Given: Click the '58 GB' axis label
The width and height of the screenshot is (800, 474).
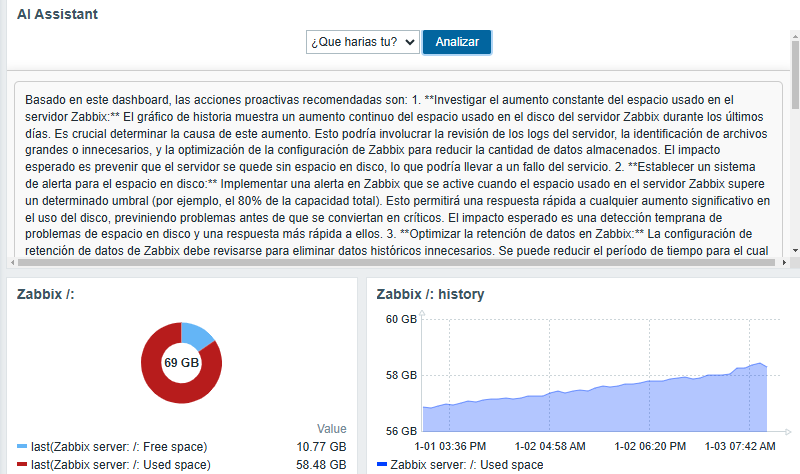Looking at the screenshot, I should pyautogui.click(x=402, y=375).
